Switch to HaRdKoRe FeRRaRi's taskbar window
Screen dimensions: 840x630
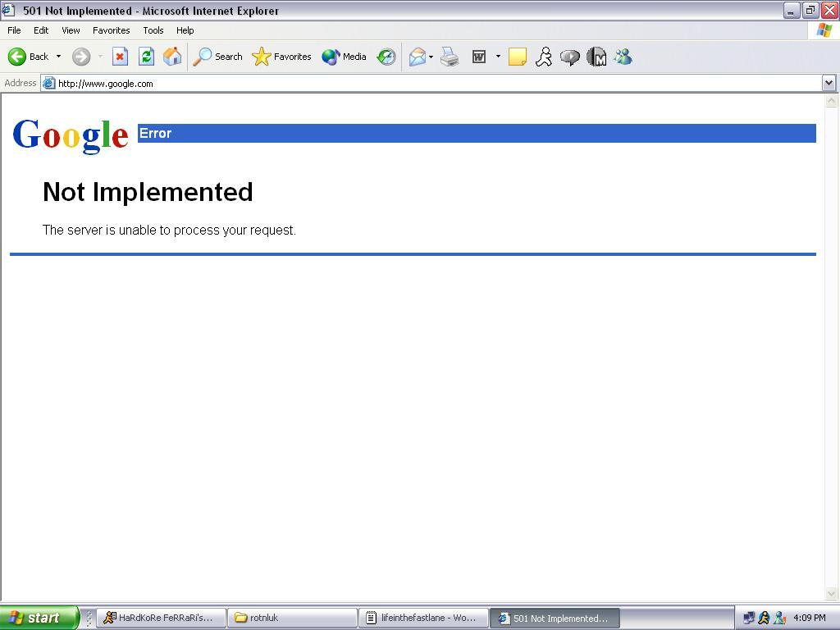click(x=161, y=618)
